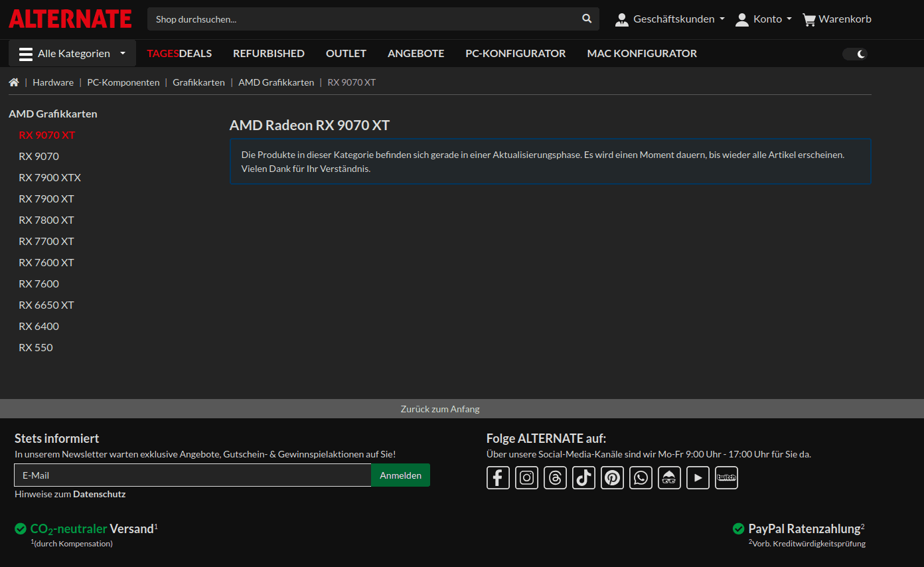Click the Anmelden newsletter button

(x=400, y=475)
